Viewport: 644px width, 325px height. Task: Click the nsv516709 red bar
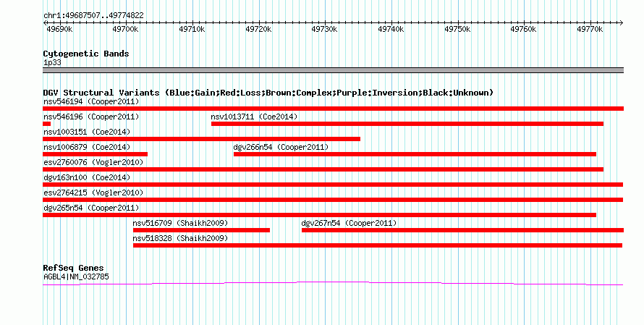(x=202, y=230)
